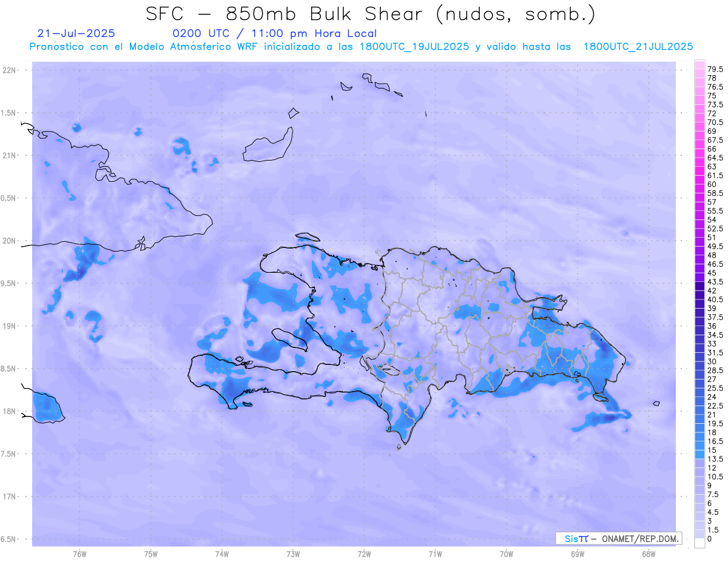Click the white swatch below the color bar's 0
The width and height of the screenshot is (728, 562).
(699, 543)
